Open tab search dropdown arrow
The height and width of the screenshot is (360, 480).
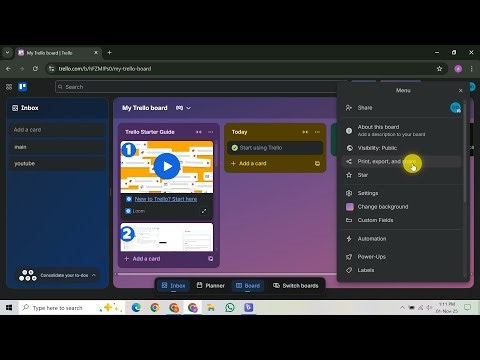pyautogui.click(x=7, y=53)
